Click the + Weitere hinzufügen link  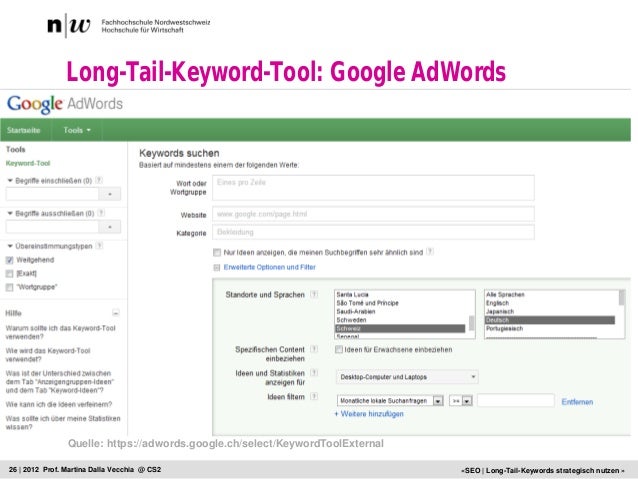369,414
